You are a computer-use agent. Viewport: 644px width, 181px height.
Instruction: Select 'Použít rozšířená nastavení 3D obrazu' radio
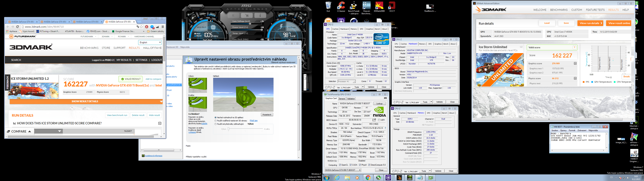pyautogui.click(x=216, y=121)
